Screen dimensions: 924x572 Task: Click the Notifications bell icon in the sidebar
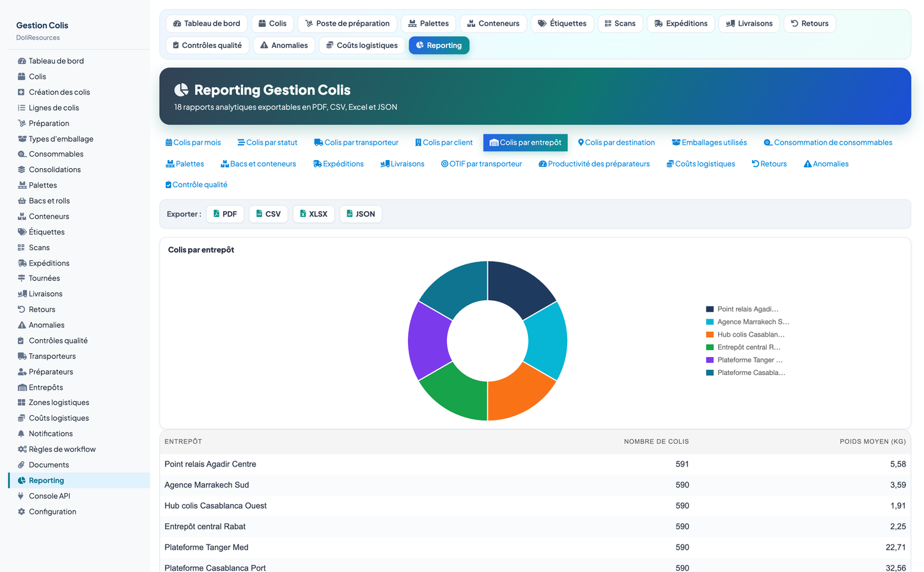(21, 434)
